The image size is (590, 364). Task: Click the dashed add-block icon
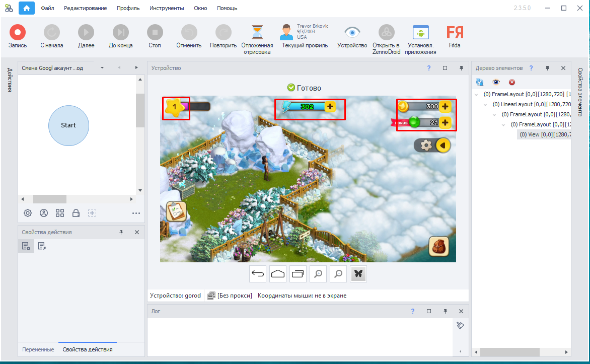click(92, 213)
